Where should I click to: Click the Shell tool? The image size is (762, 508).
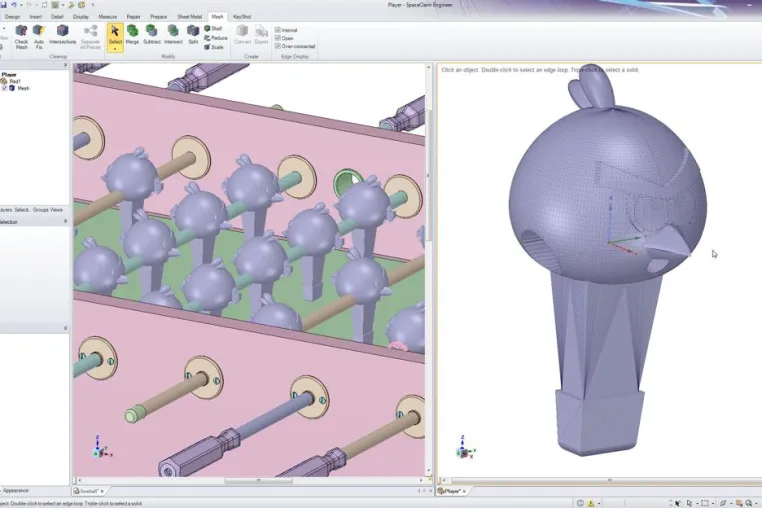[x=213, y=29]
